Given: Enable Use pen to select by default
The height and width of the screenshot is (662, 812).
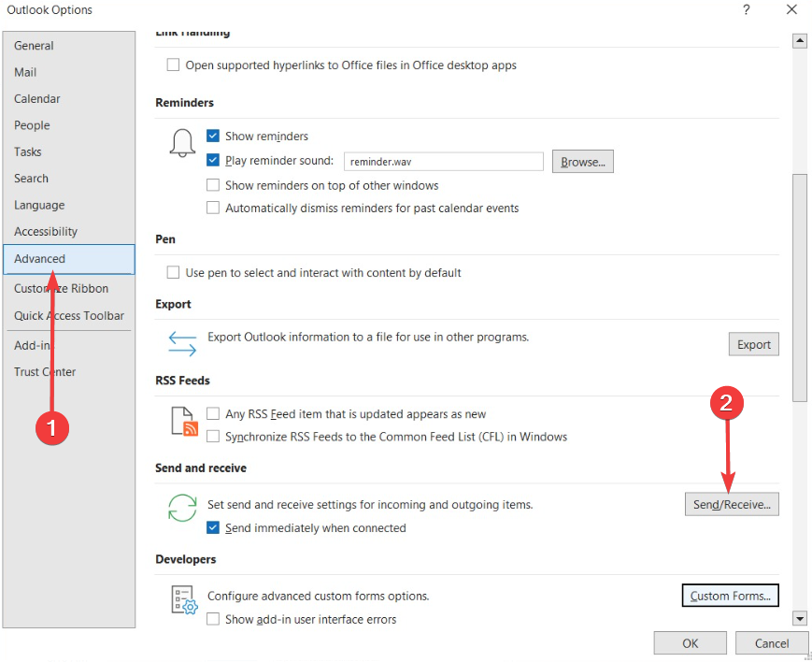Looking at the screenshot, I should 173,272.
